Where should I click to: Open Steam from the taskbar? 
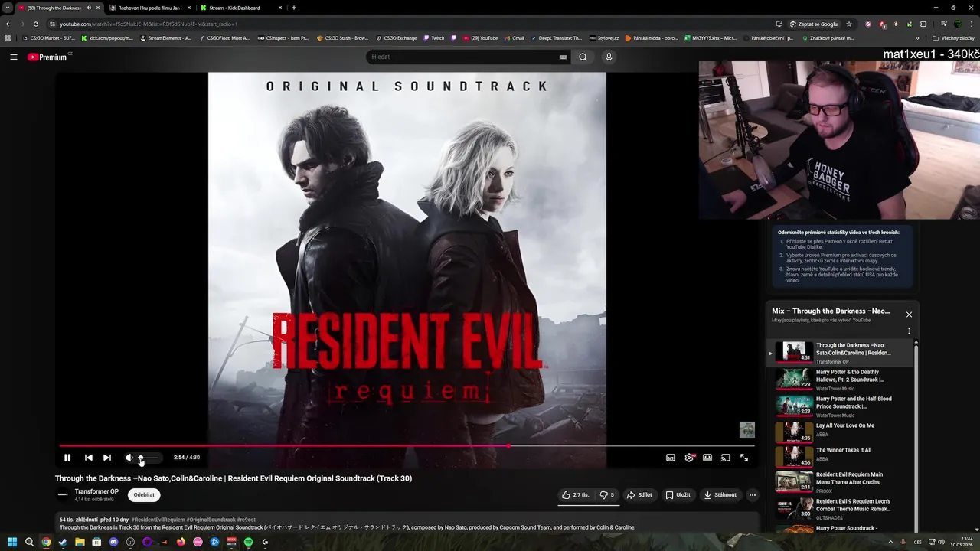pyautogui.click(x=63, y=542)
